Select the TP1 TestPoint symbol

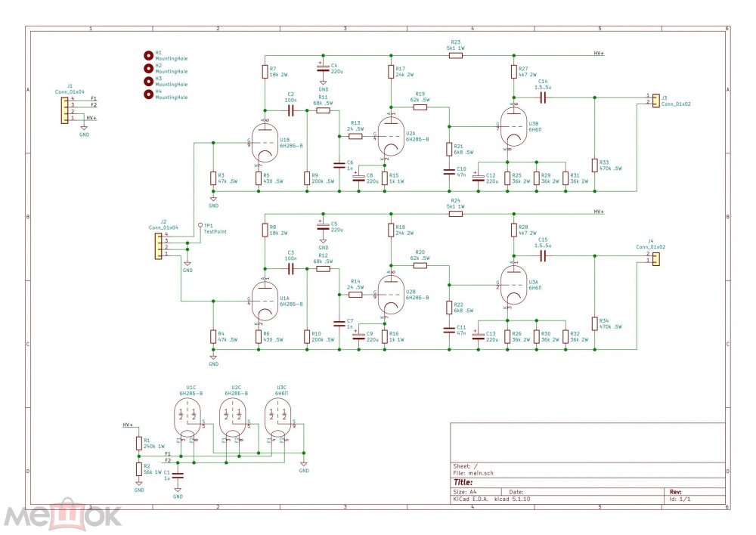[200, 226]
